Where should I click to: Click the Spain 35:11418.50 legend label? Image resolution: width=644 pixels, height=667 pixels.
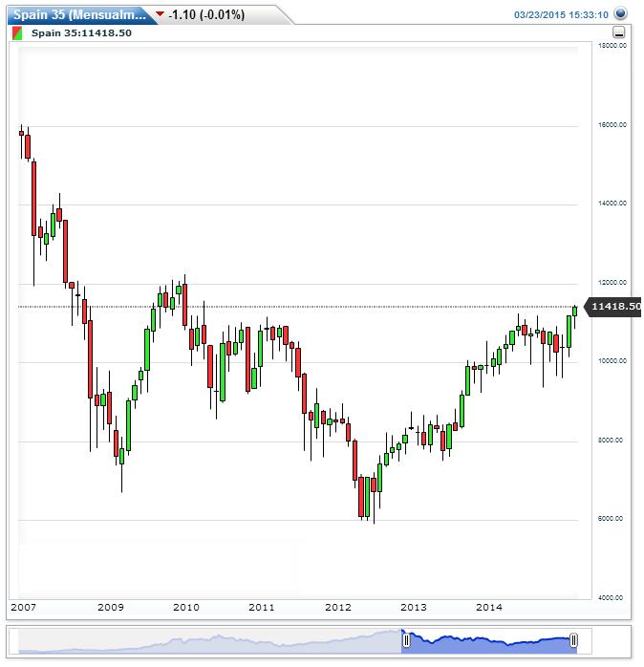coord(82,32)
